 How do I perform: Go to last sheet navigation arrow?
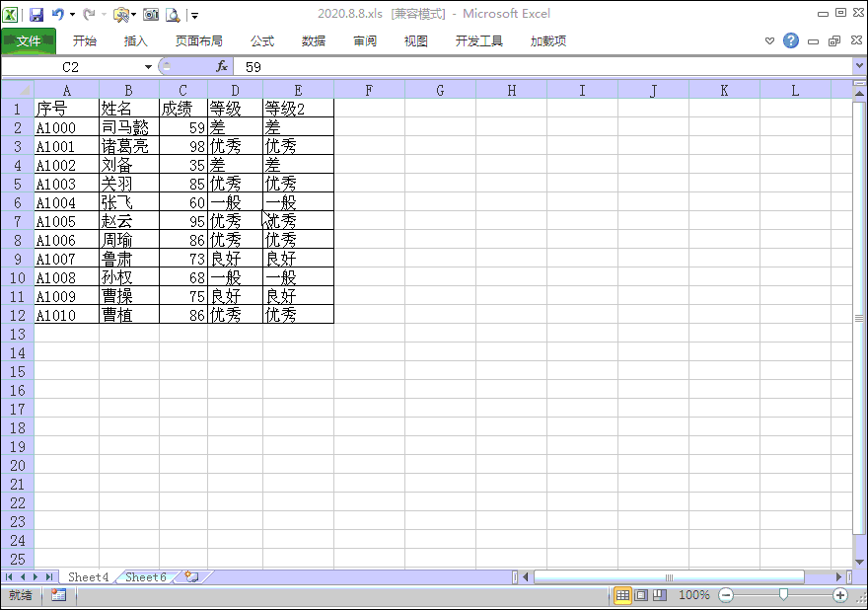(x=49, y=576)
